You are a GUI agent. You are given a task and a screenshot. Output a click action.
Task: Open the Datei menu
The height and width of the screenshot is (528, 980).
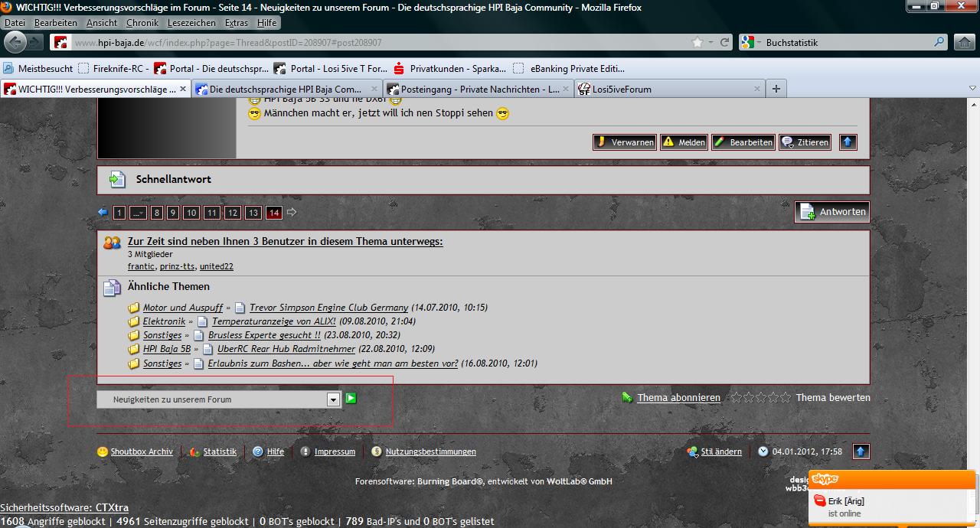coord(15,23)
